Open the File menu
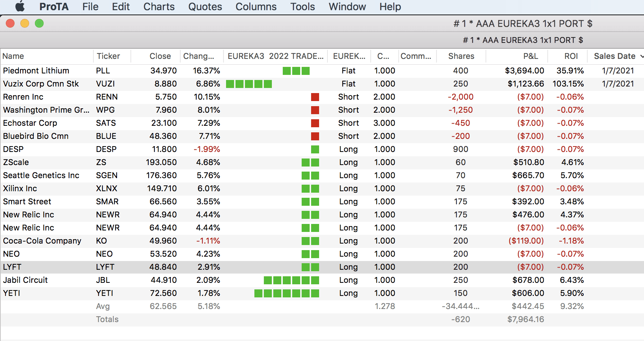 point(90,7)
